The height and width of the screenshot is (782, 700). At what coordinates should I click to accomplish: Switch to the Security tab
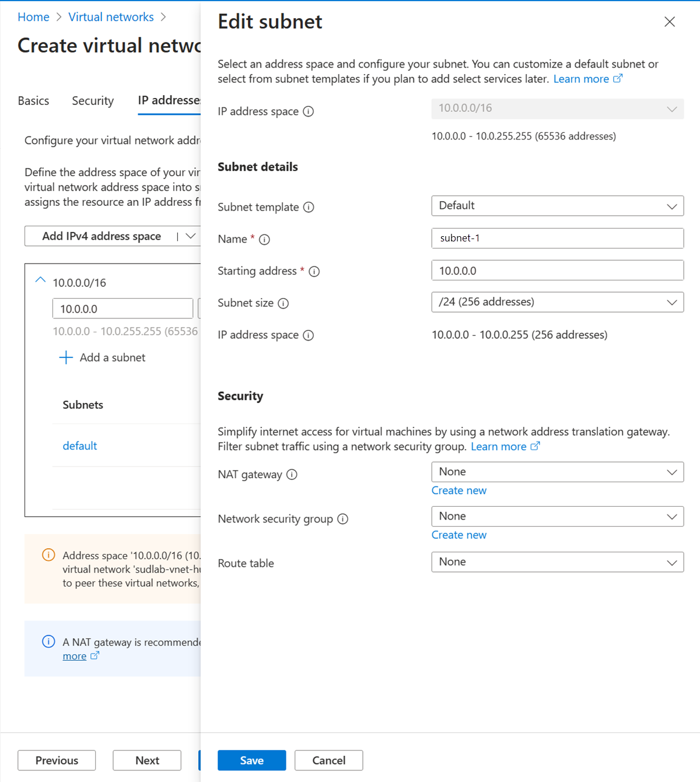pyautogui.click(x=93, y=101)
